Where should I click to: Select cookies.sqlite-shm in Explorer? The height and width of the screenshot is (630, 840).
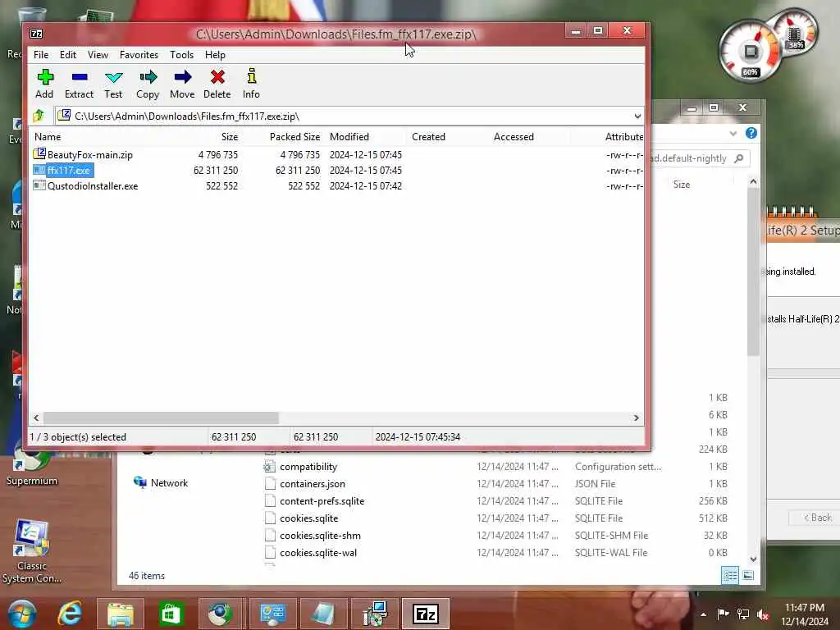pos(321,535)
